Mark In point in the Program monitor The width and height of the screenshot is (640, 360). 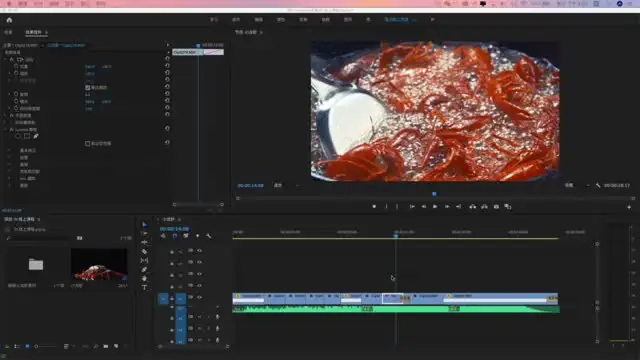pos(386,207)
